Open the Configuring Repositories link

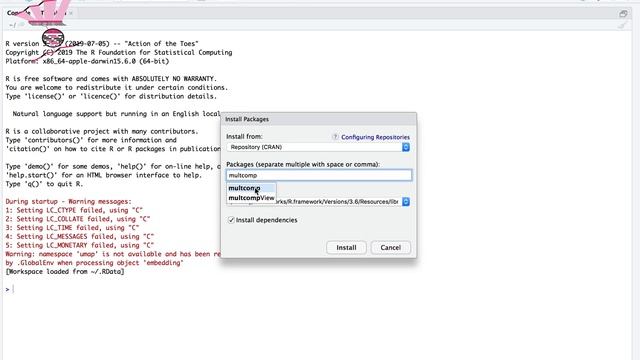pyautogui.click(x=376, y=137)
